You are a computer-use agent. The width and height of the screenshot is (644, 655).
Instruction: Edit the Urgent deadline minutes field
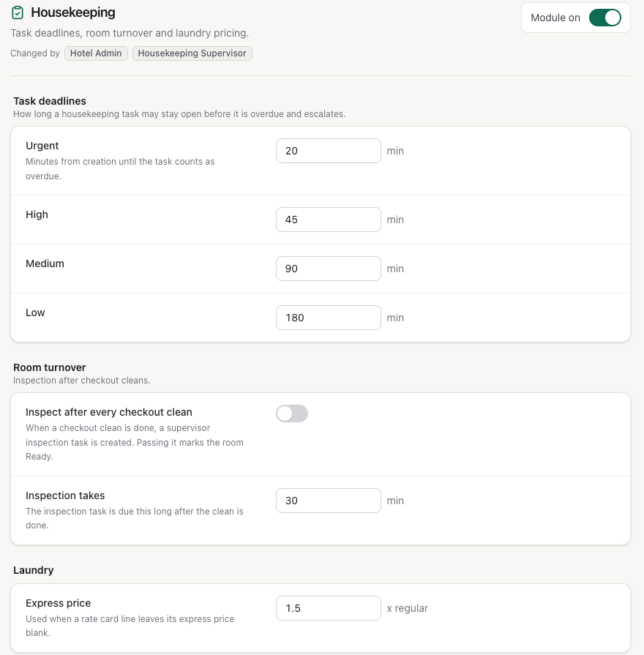pyautogui.click(x=329, y=151)
